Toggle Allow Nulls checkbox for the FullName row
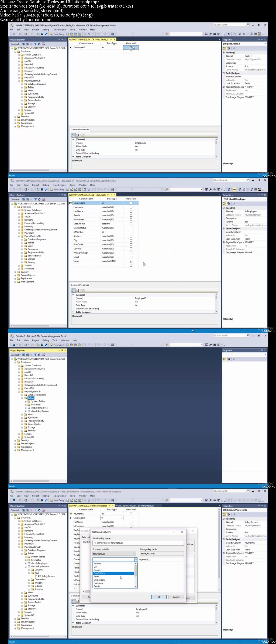This screenshot has width=276, height=644. [131, 522]
